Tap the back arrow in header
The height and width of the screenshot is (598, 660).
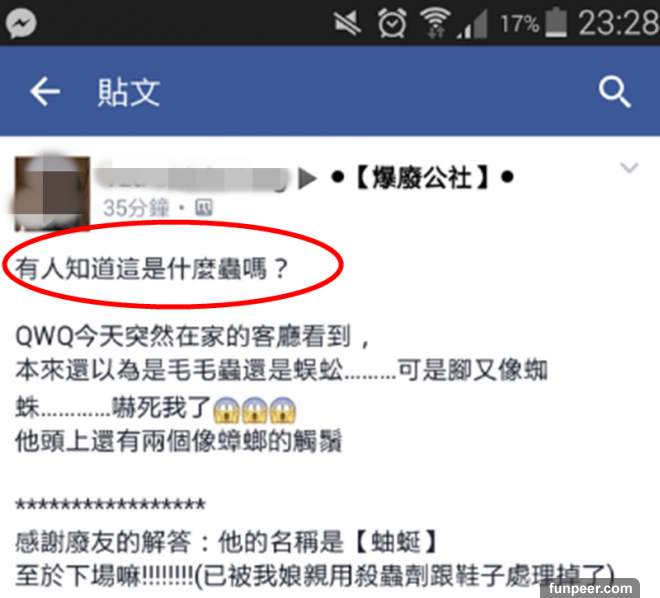pyautogui.click(x=45, y=91)
